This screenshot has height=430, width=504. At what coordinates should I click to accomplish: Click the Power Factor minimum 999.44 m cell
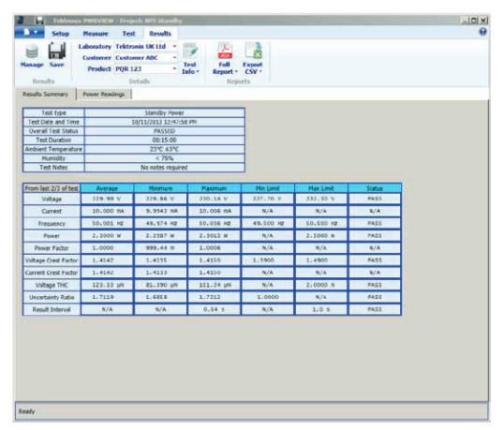pos(160,247)
